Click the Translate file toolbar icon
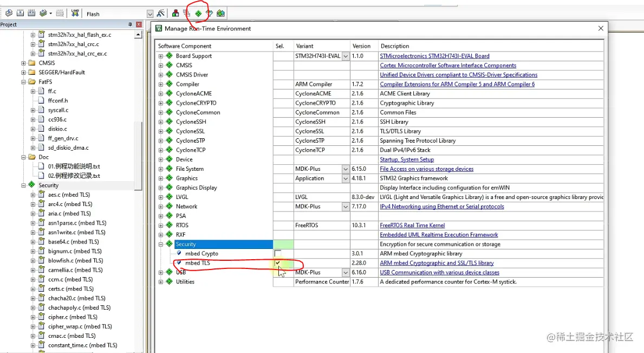 click(9, 13)
